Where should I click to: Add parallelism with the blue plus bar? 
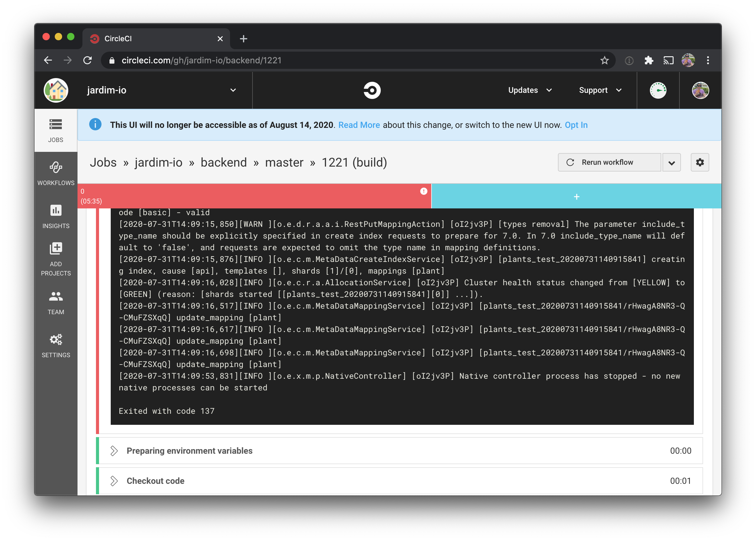pos(576,196)
